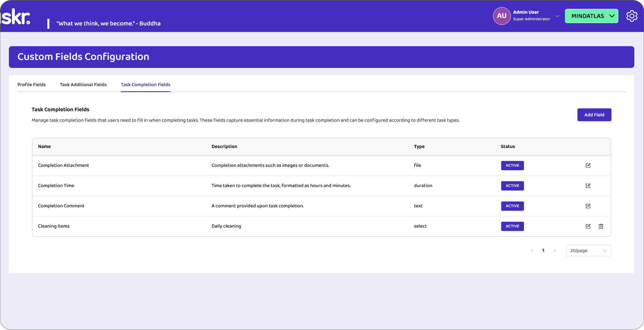This screenshot has height=330, width=644.
Task: Toggle Completion Attachment ACTIVE status
Action: [x=512, y=165]
